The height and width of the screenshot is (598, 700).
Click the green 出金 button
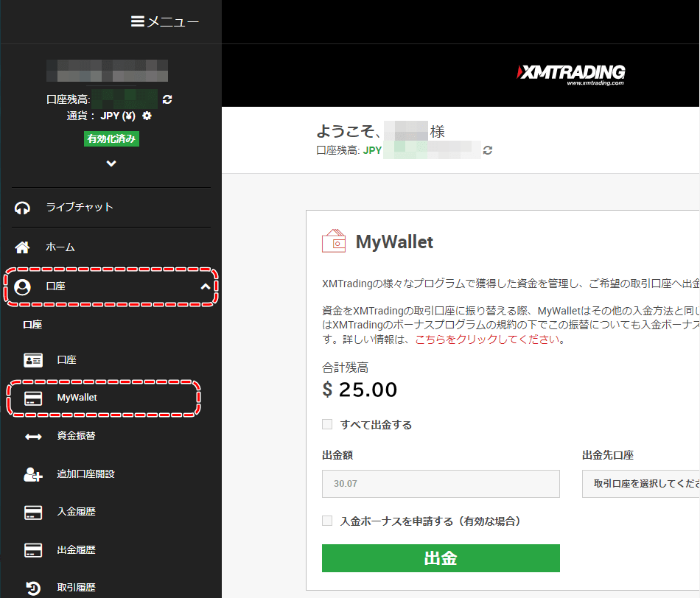coord(441,558)
